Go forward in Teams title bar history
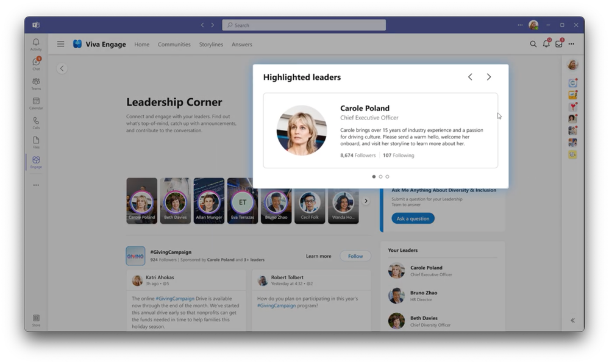 (x=213, y=25)
